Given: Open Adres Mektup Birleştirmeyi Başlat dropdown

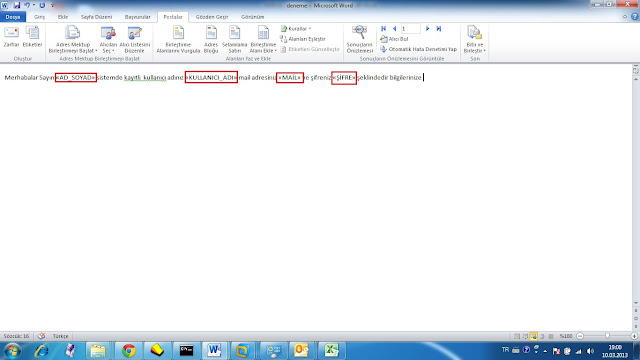Looking at the screenshot, I should point(73,39).
